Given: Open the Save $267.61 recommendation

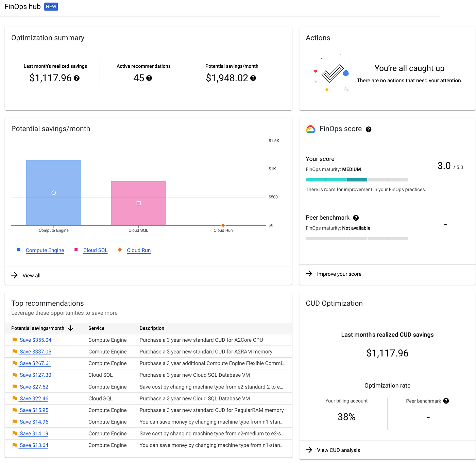Looking at the screenshot, I should tap(35, 363).
